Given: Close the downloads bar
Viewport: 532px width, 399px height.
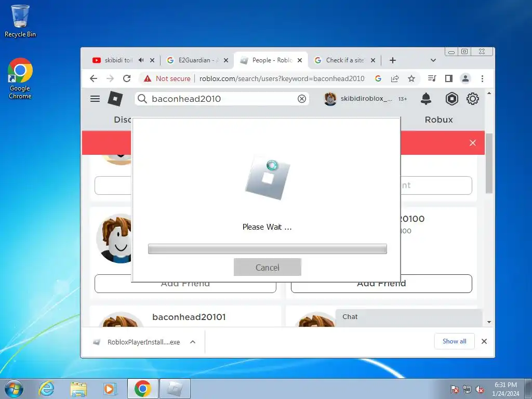Looking at the screenshot, I should tap(484, 341).
